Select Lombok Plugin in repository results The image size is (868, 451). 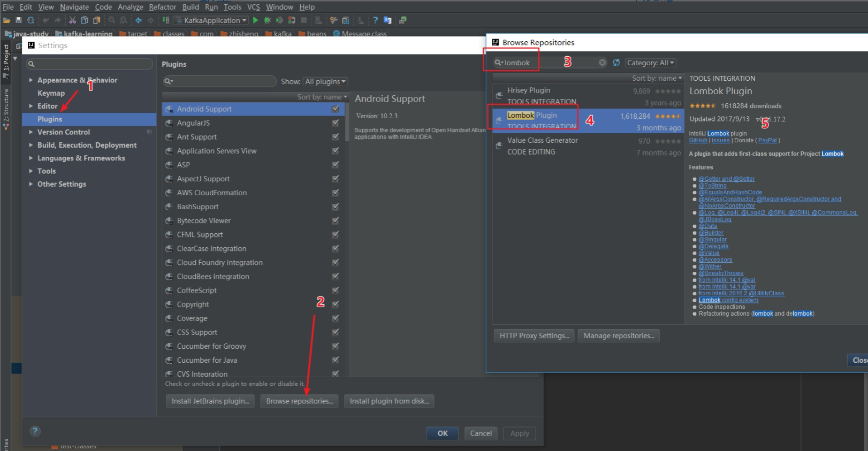click(588, 121)
